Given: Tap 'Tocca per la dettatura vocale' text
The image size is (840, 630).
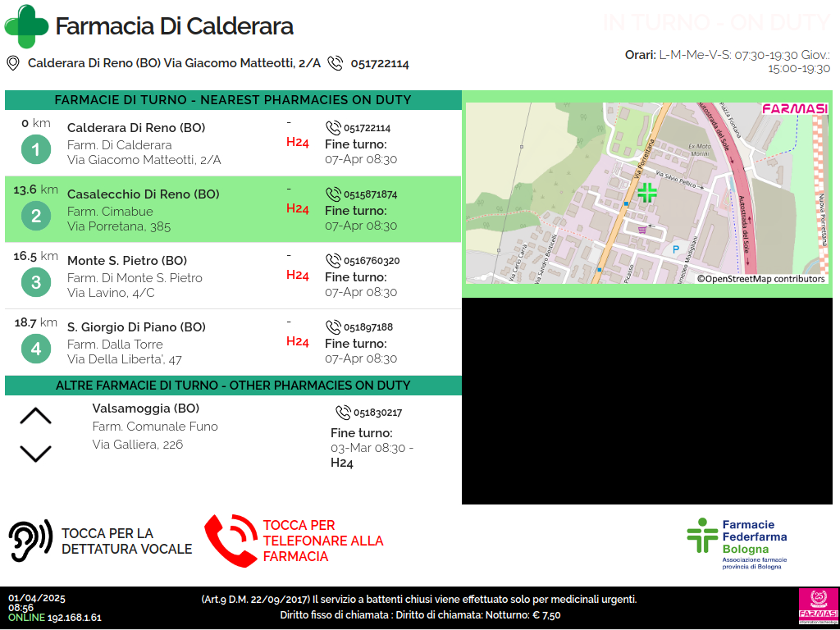Looking at the screenshot, I should click(126, 541).
